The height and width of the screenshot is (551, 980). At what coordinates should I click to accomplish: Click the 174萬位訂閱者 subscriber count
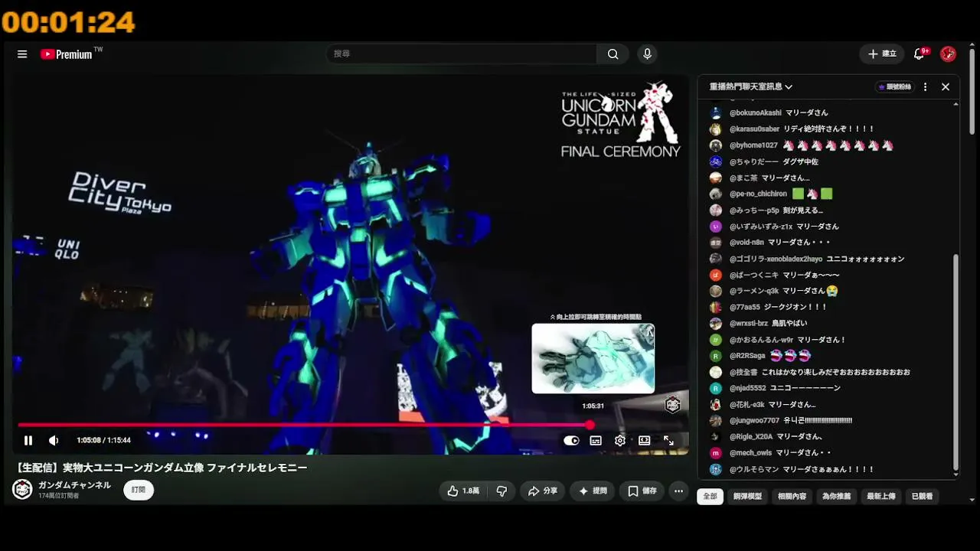(x=59, y=496)
